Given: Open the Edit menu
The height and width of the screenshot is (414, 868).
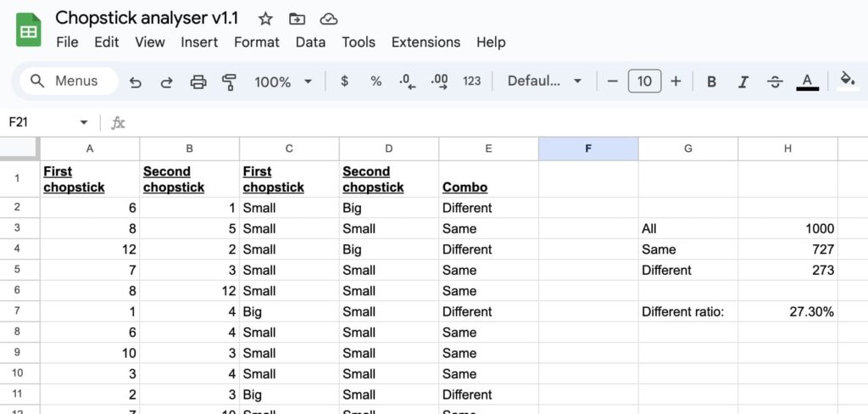Looking at the screenshot, I should coord(106,42).
